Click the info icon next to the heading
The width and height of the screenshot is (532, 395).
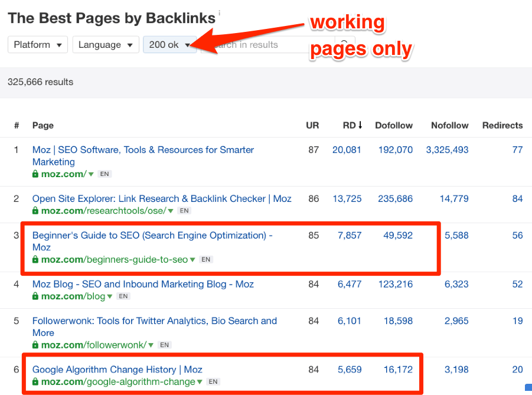pos(219,13)
